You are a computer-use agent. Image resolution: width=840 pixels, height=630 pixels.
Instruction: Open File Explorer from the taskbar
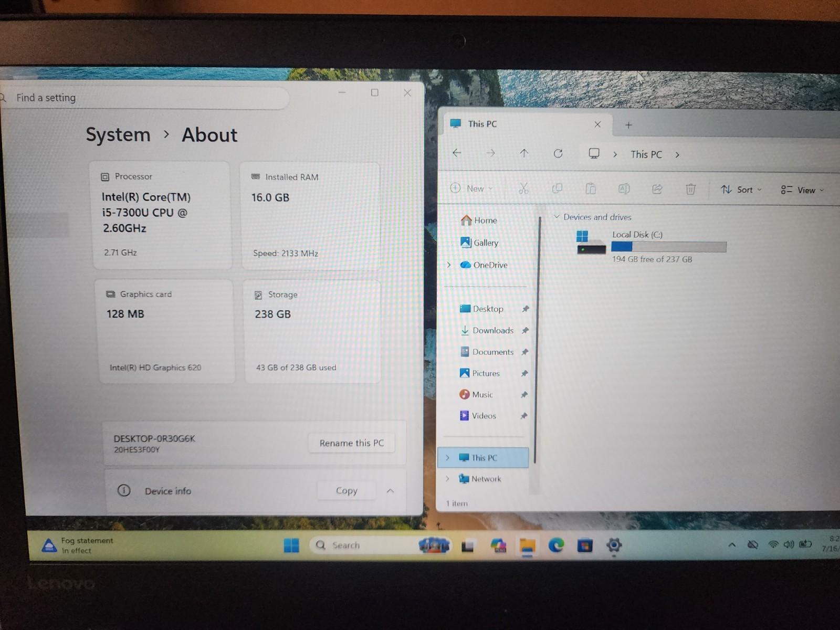pos(527,546)
